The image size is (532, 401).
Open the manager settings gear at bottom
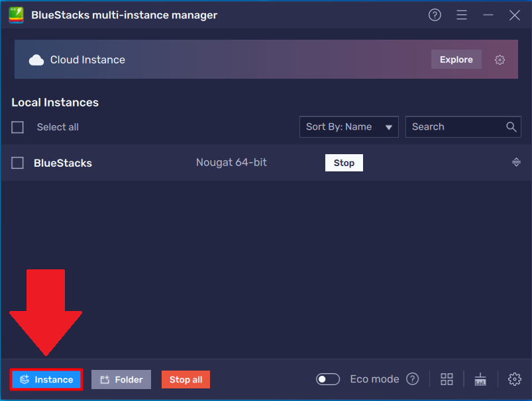click(514, 379)
